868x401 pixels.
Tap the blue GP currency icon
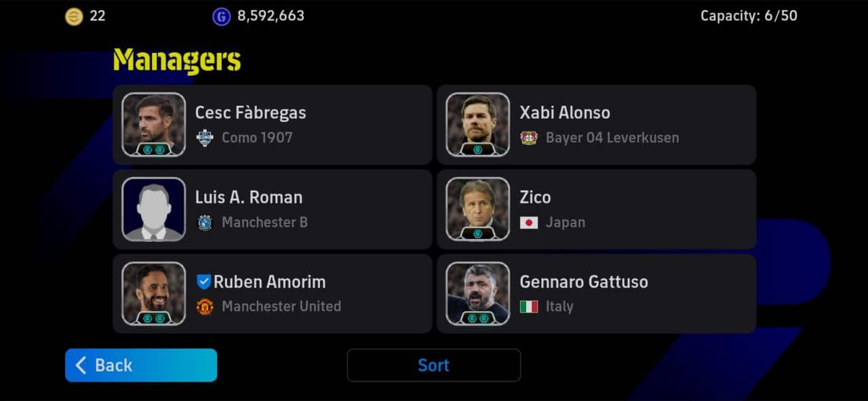[222, 16]
